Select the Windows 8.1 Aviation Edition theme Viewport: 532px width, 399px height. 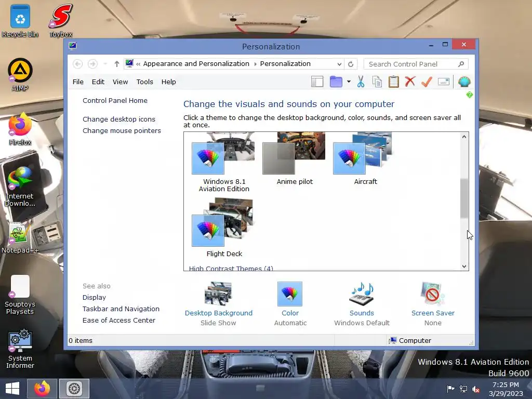(224, 163)
